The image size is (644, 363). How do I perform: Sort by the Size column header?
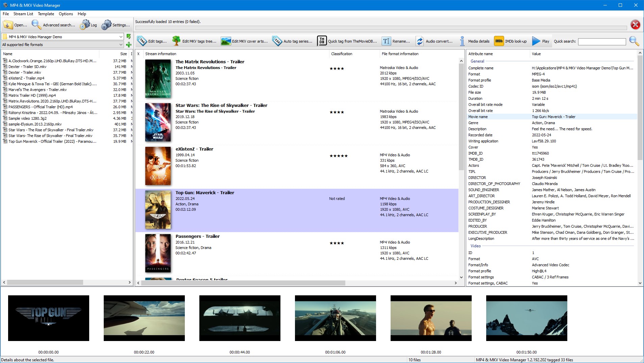click(114, 54)
